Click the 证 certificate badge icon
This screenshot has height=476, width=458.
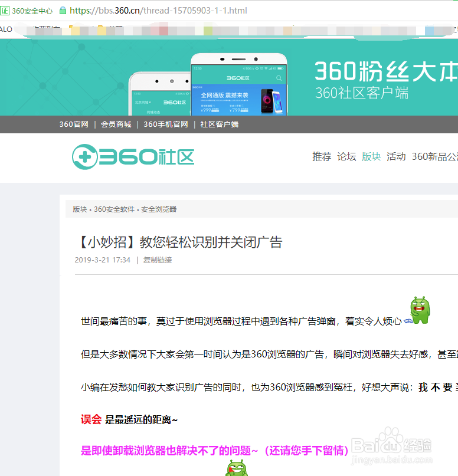(5, 11)
